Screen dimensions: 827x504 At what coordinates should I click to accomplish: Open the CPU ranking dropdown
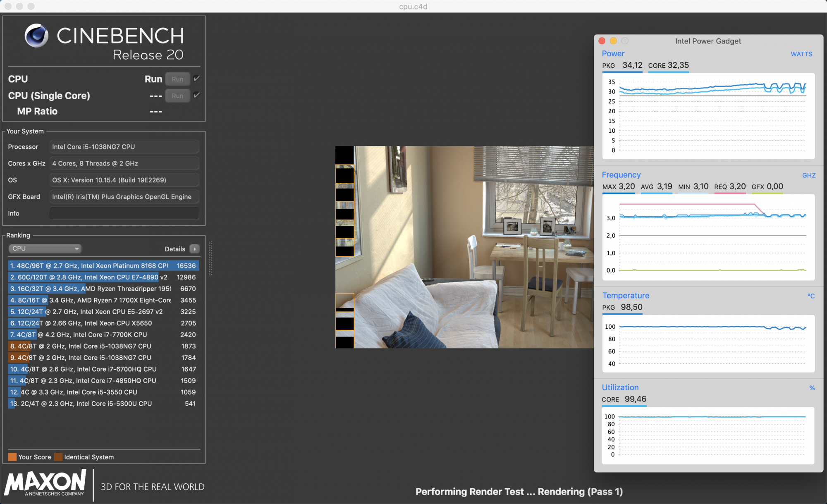[x=45, y=248]
